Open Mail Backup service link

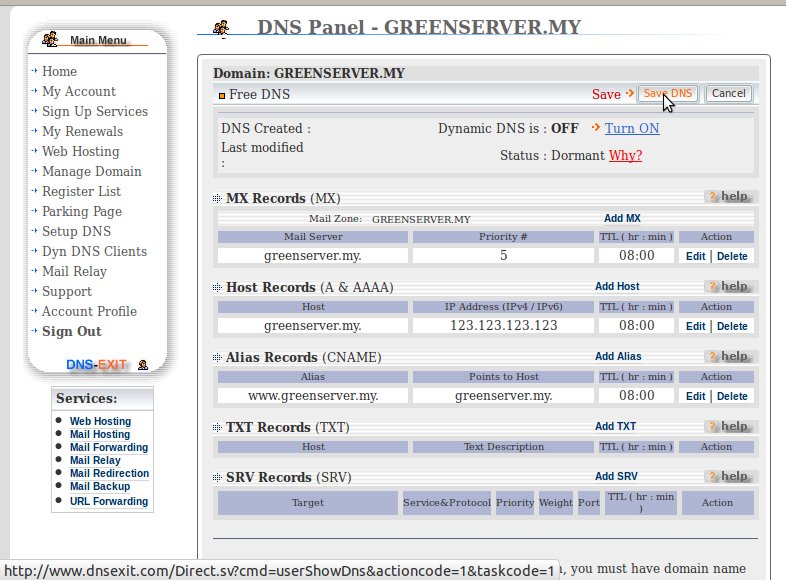(x=100, y=486)
